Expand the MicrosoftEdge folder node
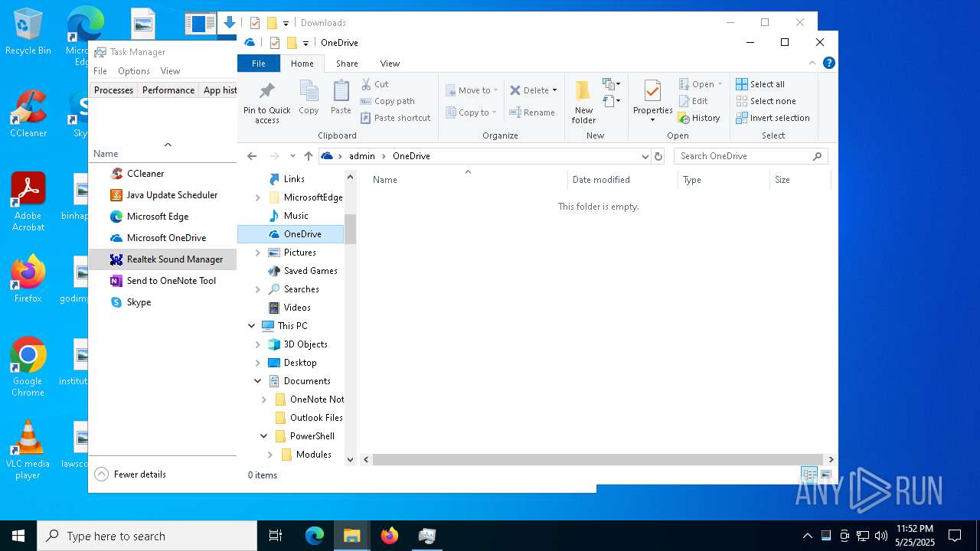Screen dimensions: 980x551 pos(257,197)
